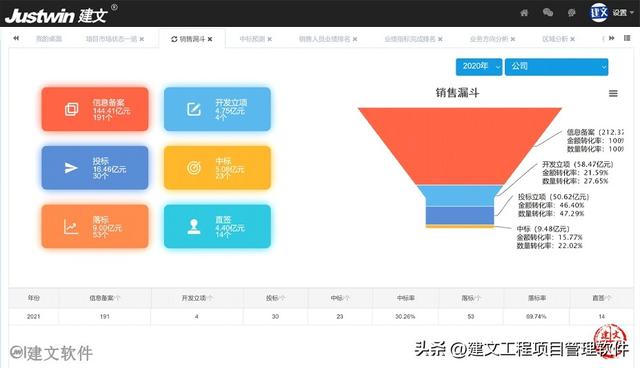Sort by 投标 column header

[x=276, y=298]
